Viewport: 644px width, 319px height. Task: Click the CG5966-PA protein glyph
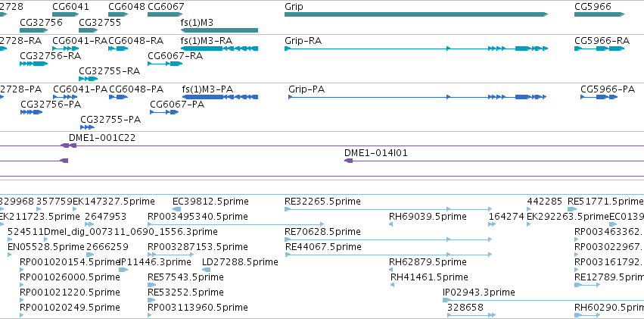click(x=599, y=97)
